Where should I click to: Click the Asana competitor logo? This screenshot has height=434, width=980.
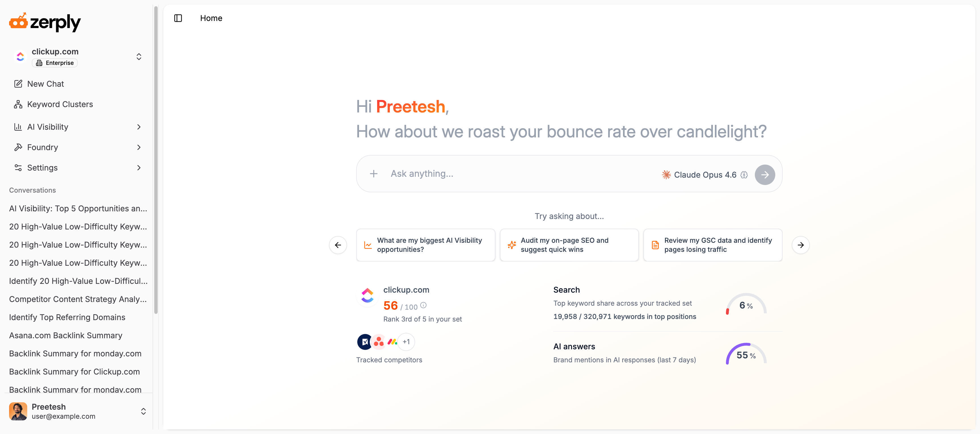tap(379, 342)
